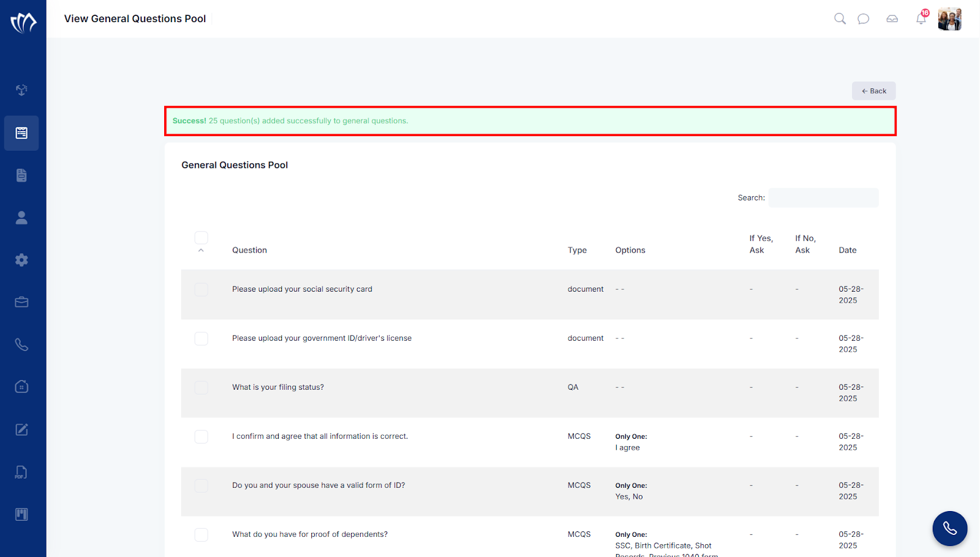
Task: Open the documents page icon in the sidebar
Action: 21,175
